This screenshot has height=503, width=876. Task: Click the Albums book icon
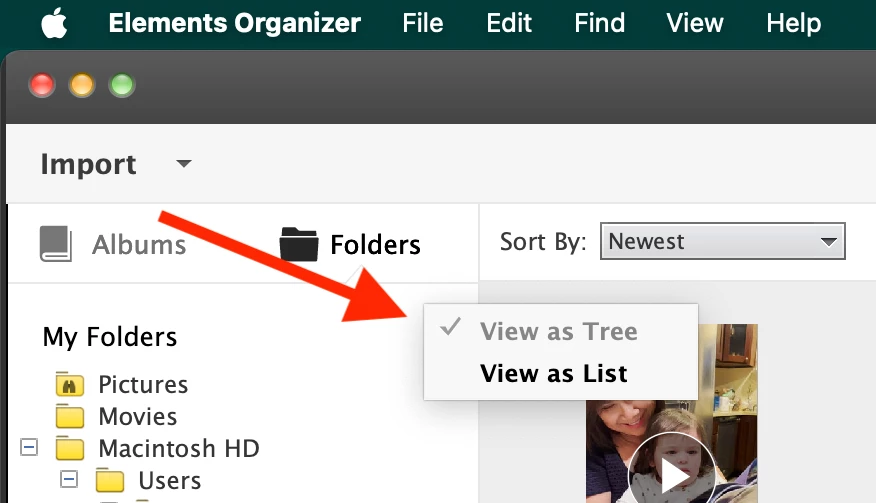[x=55, y=244]
